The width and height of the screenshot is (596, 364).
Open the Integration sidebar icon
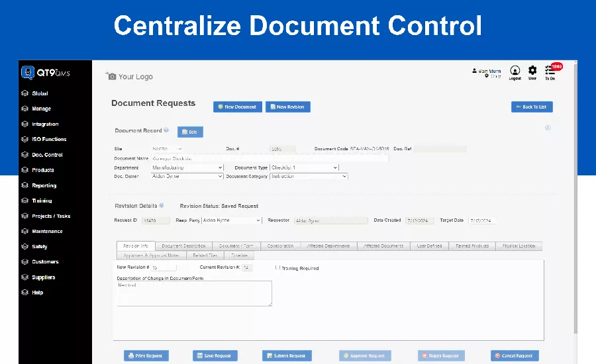click(x=25, y=124)
